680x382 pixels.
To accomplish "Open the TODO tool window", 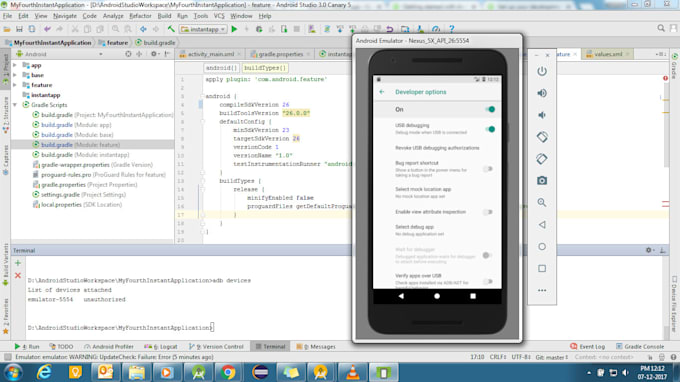I will (61, 346).
